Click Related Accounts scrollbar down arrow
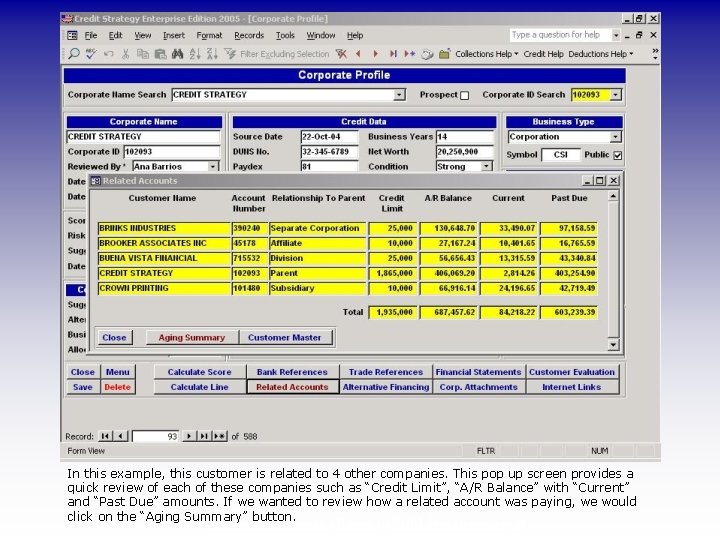 click(x=613, y=344)
